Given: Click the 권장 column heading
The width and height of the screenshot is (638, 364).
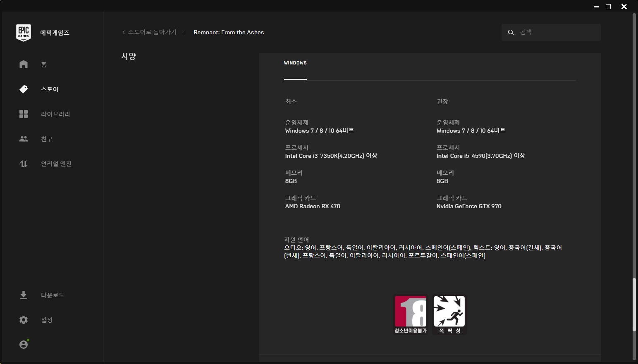Looking at the screenshot, I should (442, 101).
